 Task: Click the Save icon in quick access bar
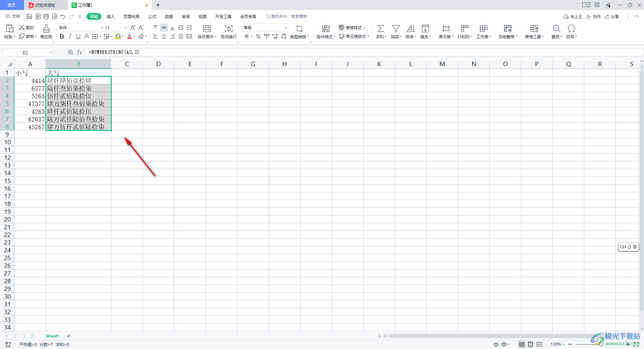coord(29,16)
